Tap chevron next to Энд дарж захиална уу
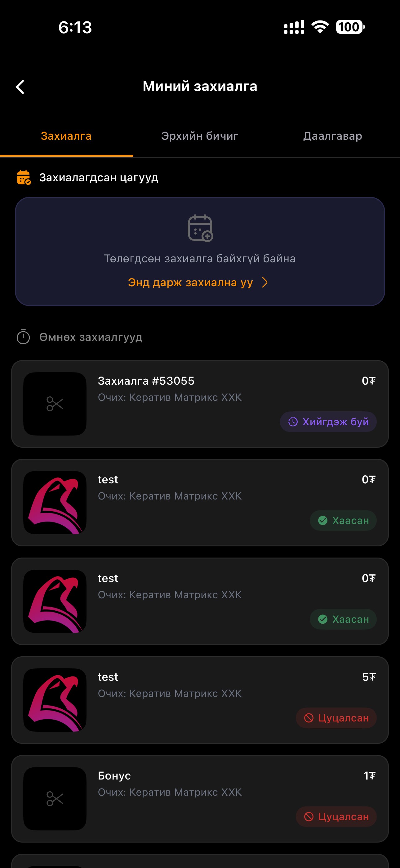The height and width of the screenshot is (868, 400). click(265, 283)
